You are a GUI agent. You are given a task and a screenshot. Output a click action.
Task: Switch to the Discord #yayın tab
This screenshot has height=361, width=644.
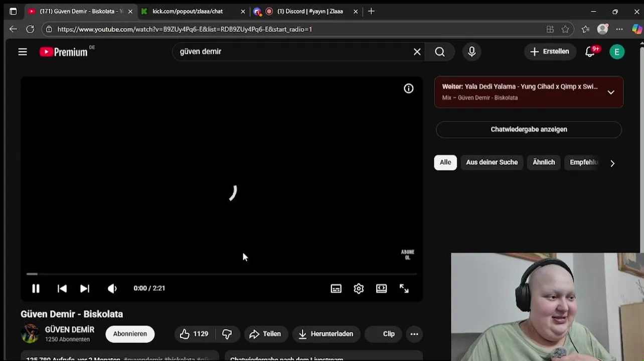[x=310, y=11]
